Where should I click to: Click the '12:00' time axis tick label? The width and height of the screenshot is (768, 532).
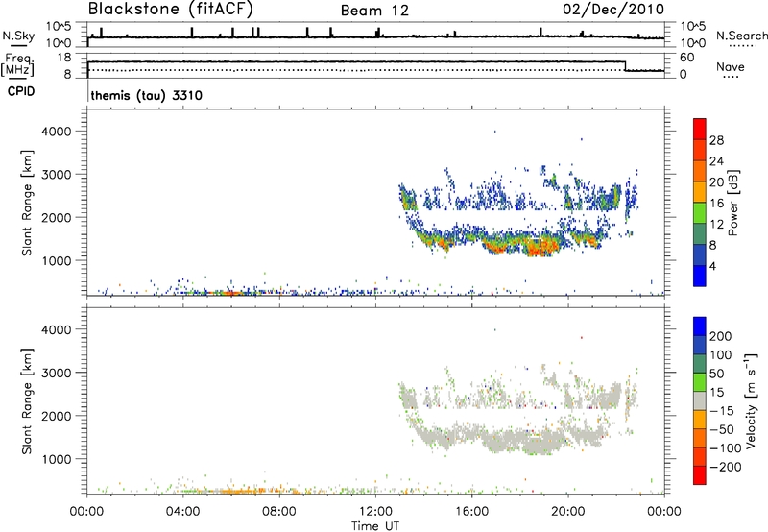pyautogui.click(x=375, y=512)
